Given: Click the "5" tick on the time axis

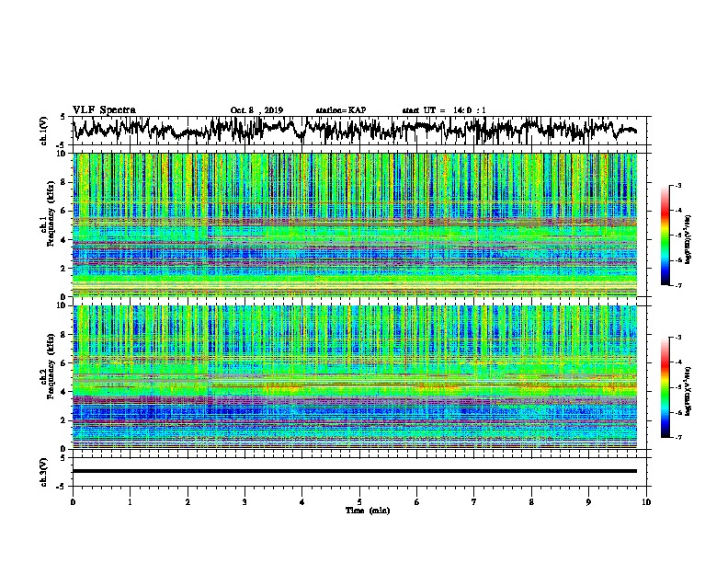Looking at the screenshot, I should [x=359, y=502].
